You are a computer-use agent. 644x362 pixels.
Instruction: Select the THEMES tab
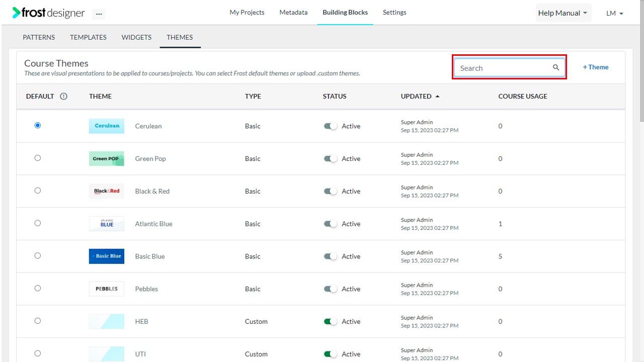click(x=180, y=37)
